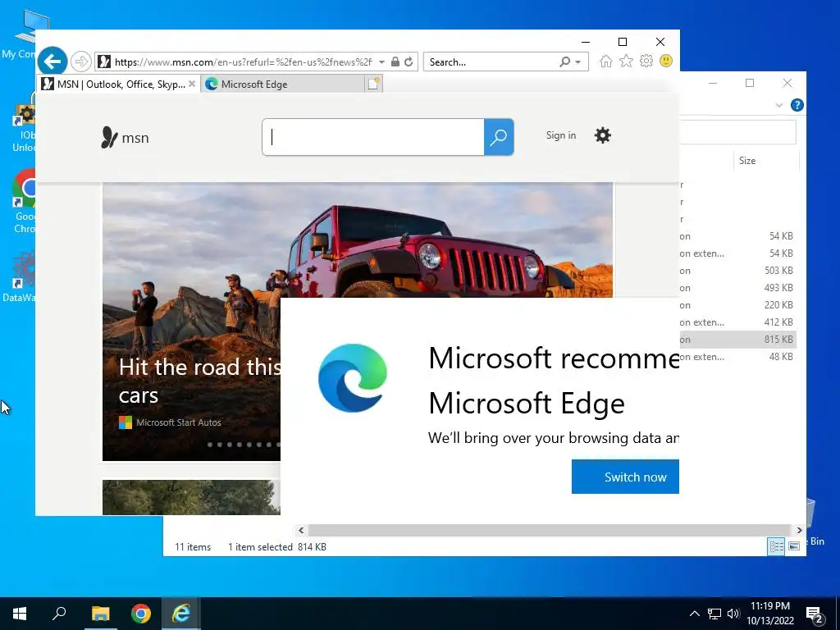840x630 pixels.
Task: Click Microsoft Start Autos source label
Action: click(x=178, y=422)
